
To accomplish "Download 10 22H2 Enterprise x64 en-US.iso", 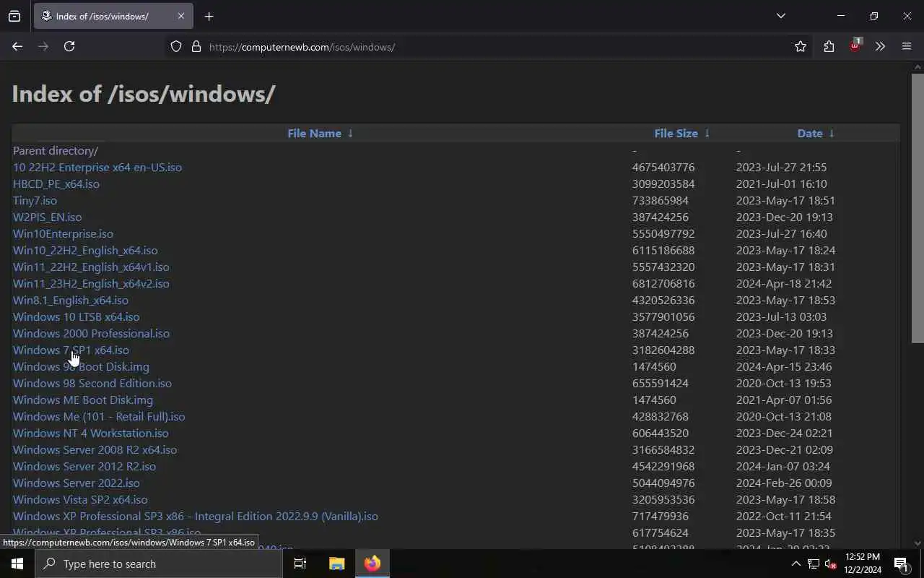I will click(97, 167).
